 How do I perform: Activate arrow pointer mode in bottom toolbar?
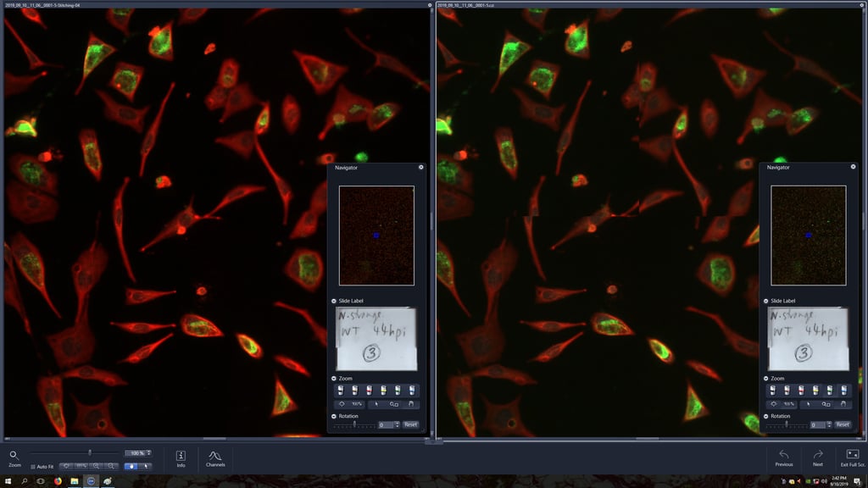146,466
